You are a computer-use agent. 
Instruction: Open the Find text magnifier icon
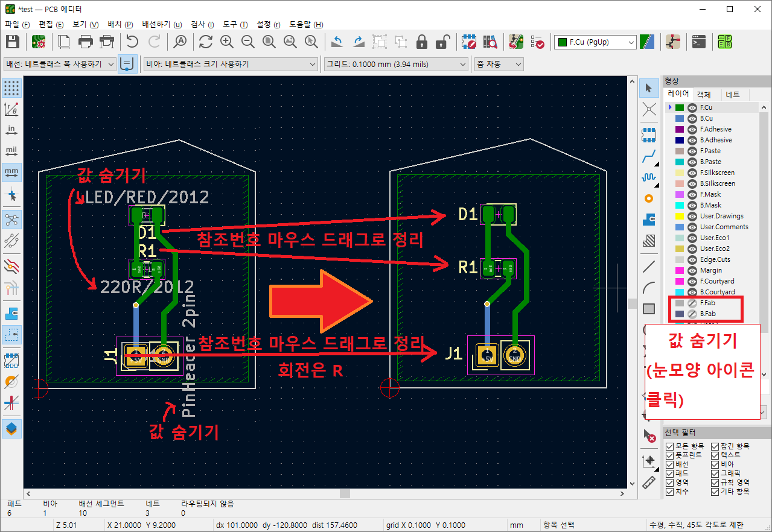180,42
